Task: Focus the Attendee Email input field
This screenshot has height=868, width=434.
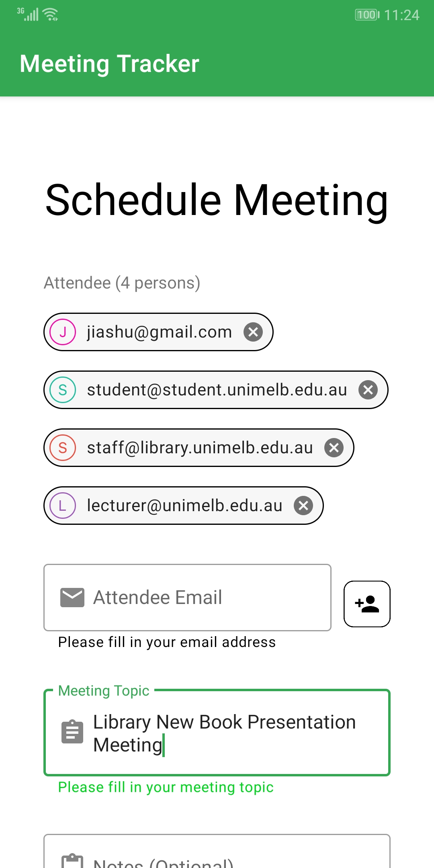Action: 201,598
